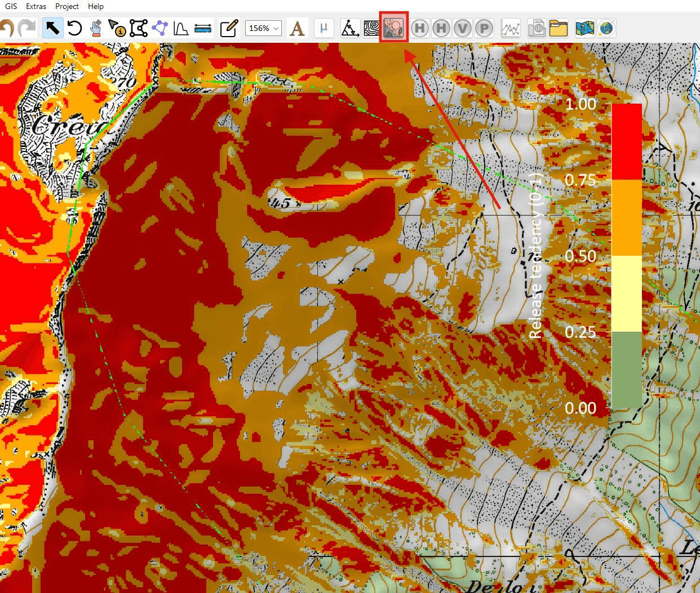Click green 0.00–0.25 legend color band
The image size is (700, 593).
627,369
